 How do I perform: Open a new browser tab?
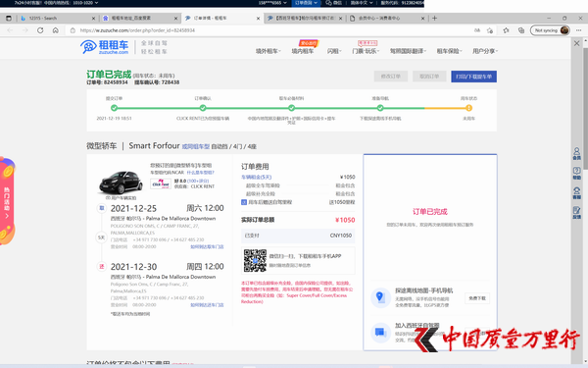click(x=434, y=18)
